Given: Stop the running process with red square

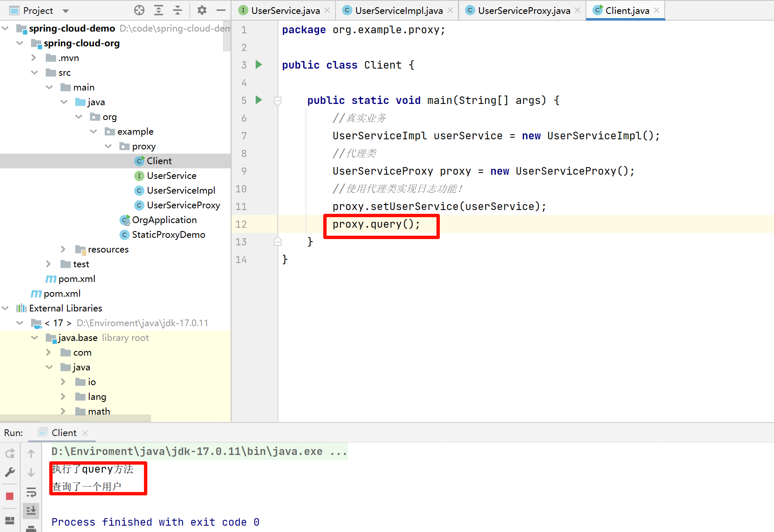Looking at the screenshot, I should pos(10,496).
